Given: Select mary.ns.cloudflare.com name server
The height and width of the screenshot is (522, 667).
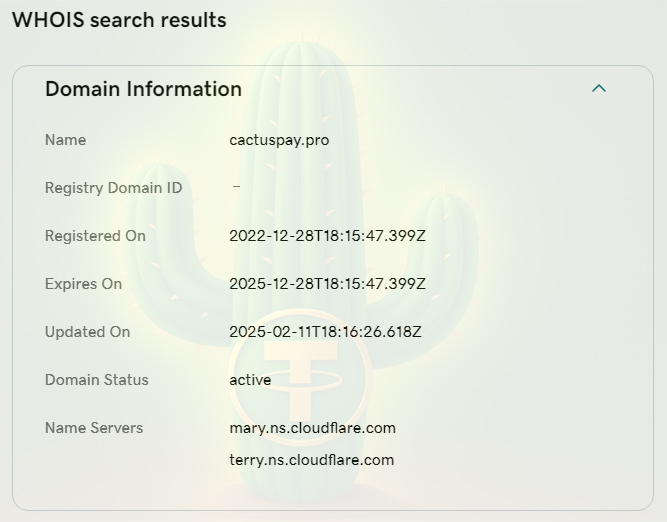Looking at the screenshot, I should (x=312, y=428).
